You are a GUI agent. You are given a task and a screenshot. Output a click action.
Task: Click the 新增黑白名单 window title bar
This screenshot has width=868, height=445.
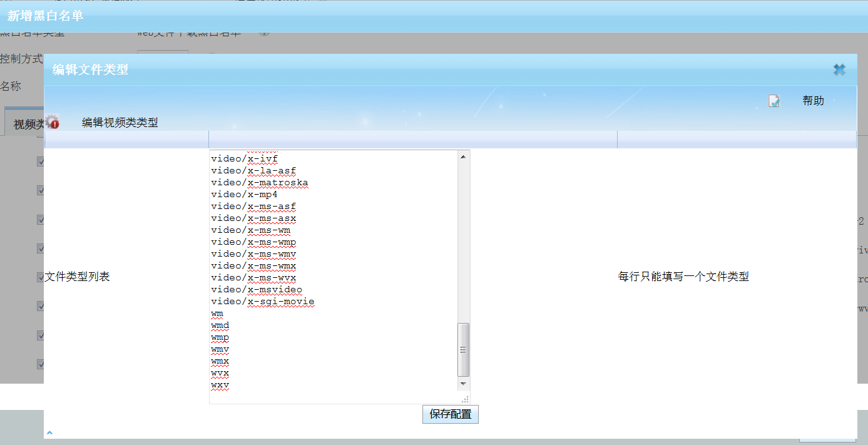pyautogui.click(x=375, y=16)
